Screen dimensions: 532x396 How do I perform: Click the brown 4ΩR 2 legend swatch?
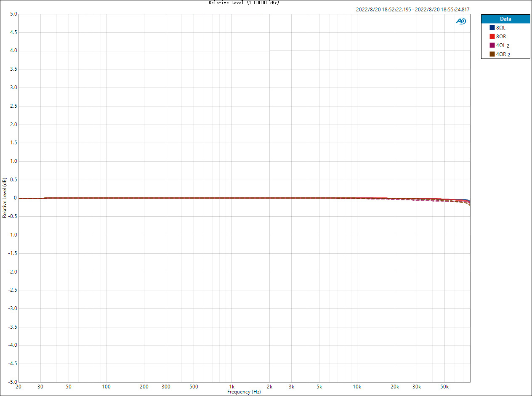coord(492,54)
